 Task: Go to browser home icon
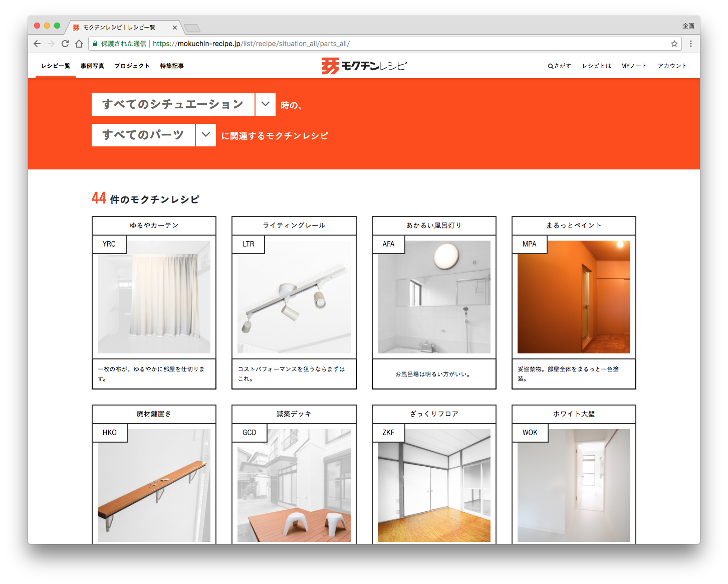pos(79,44)
